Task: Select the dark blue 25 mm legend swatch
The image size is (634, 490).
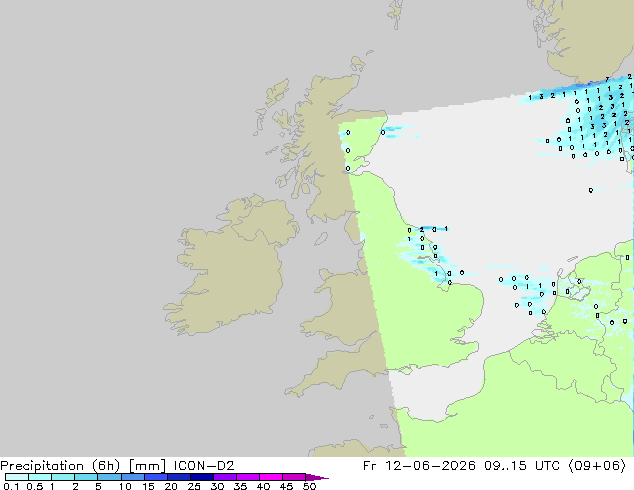Action: click(202, 477)
